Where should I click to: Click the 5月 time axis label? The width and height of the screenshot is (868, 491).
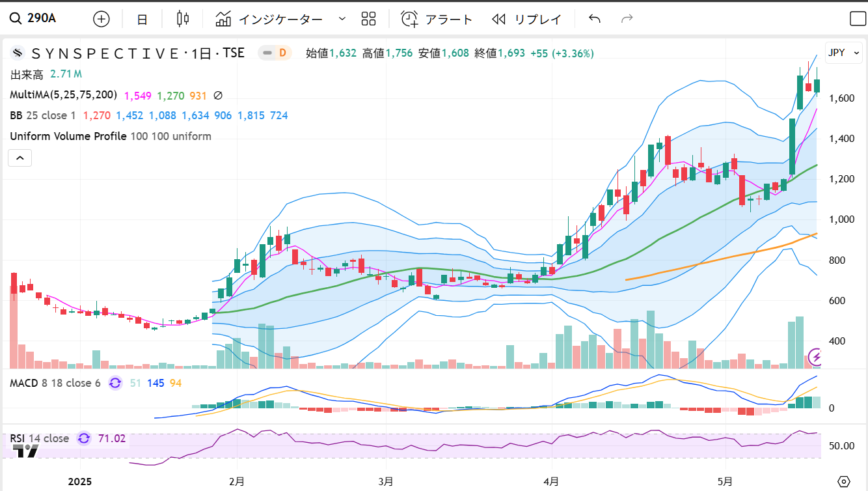725,482
